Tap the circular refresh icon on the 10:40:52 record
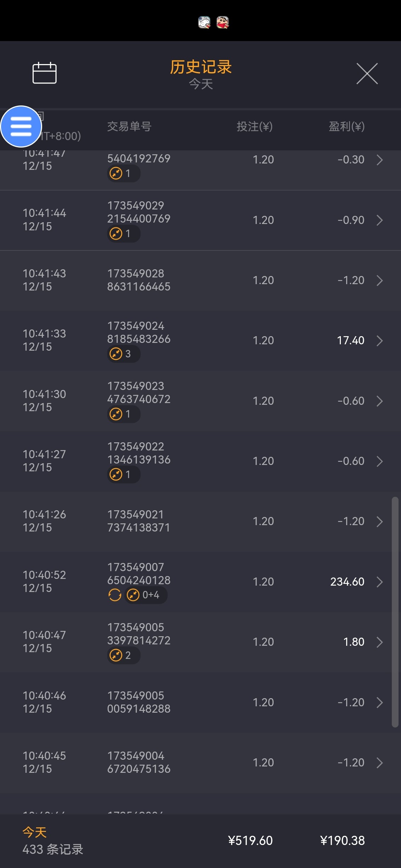 point(115,595)
